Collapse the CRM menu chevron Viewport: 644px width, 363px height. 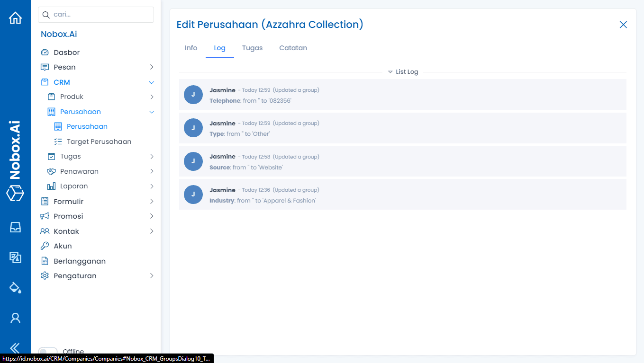pos(152,82)
